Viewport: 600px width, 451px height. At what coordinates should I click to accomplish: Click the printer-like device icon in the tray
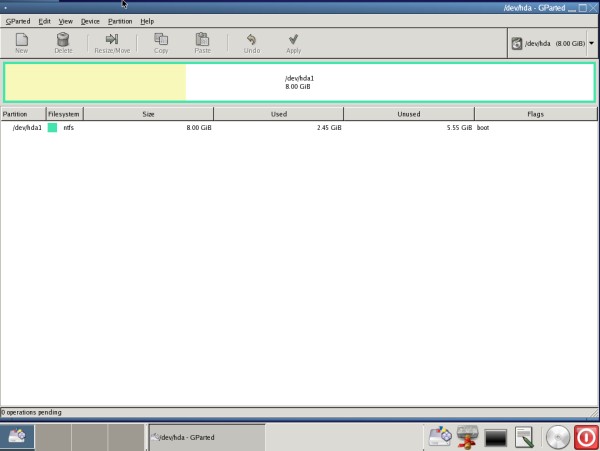[468, 436]
